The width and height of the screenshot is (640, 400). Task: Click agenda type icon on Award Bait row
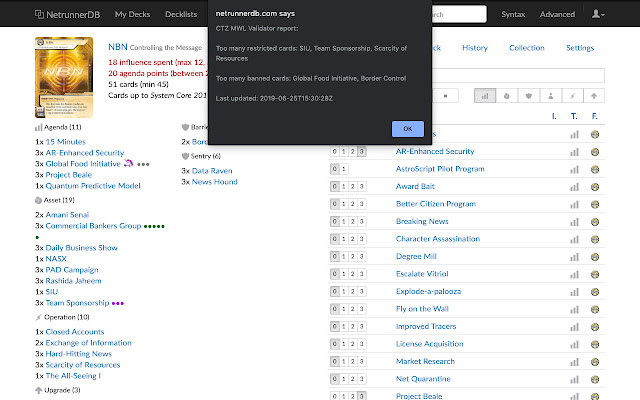[x=574, y=187]
